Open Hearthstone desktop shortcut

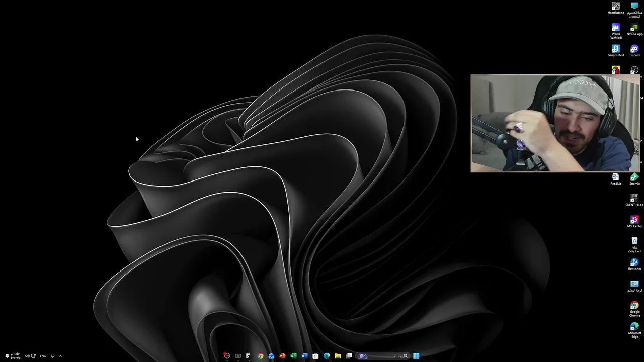coord(615,8)
